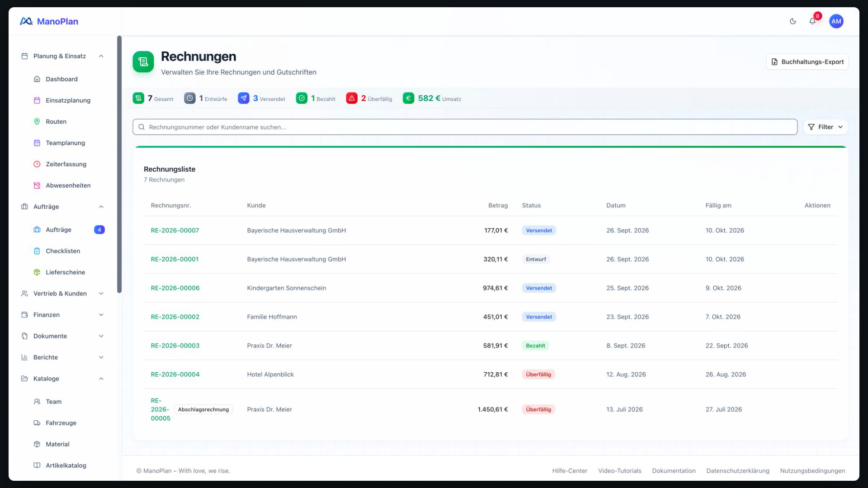The image size is (868, 488).
Task: Collapse the Kataloge section
Action: (63, 378)
